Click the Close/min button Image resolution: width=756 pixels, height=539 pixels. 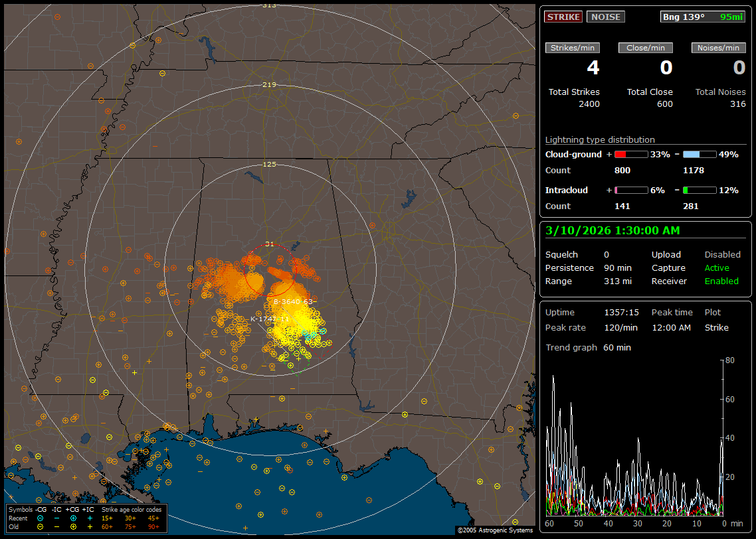tap(646, 48)
